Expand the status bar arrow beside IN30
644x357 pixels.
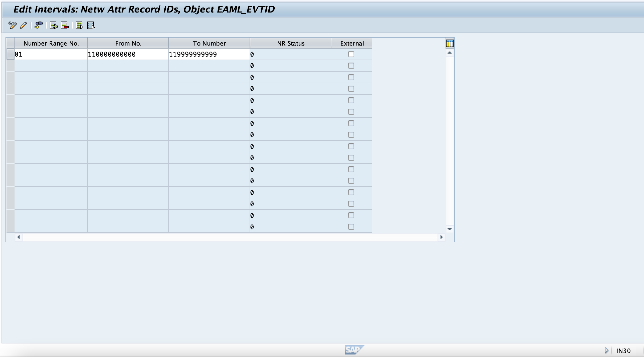pos(606,350)
